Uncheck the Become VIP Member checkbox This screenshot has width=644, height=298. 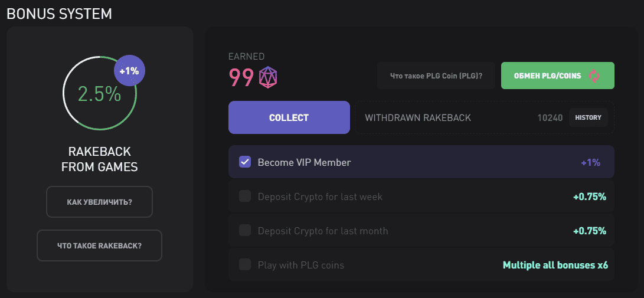245,162
